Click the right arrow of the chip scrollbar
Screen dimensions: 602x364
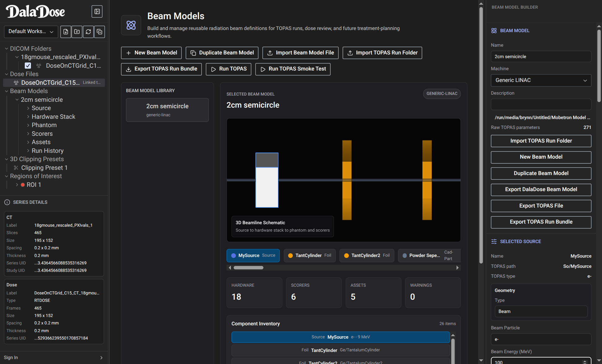(457, 268)
